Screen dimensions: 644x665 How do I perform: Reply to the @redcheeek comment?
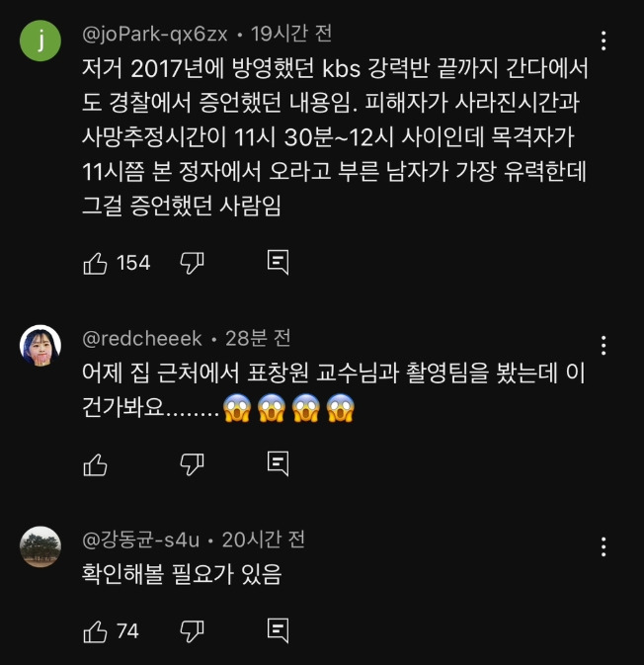coord(279,463)
